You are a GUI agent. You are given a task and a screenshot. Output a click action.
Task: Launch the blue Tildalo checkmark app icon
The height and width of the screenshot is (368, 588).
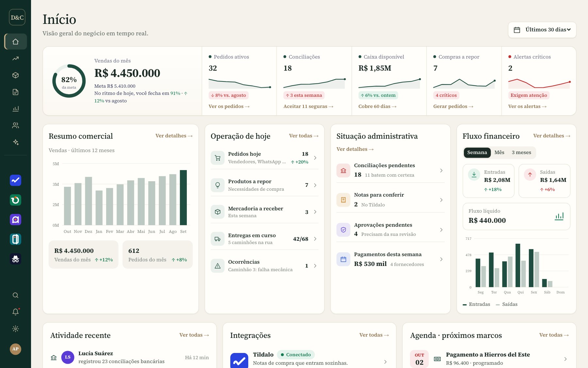[x=15, y=180]
